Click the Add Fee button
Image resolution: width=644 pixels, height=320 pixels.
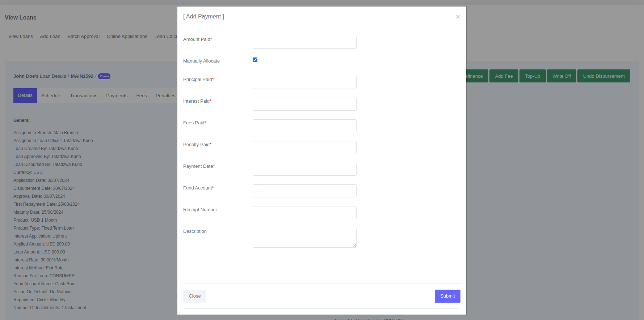coord(504,76)
